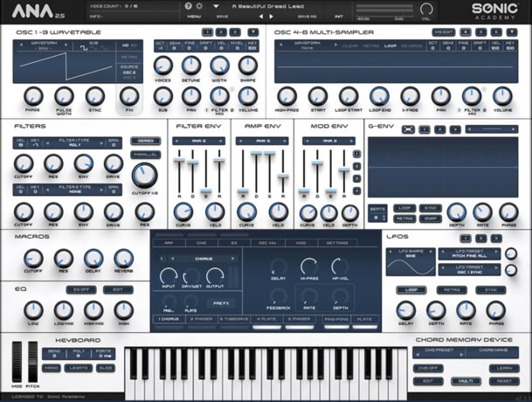Screen dimensions: 532x402
Task: Toggle LFO Loop button
Action: [x=411, y=290]
